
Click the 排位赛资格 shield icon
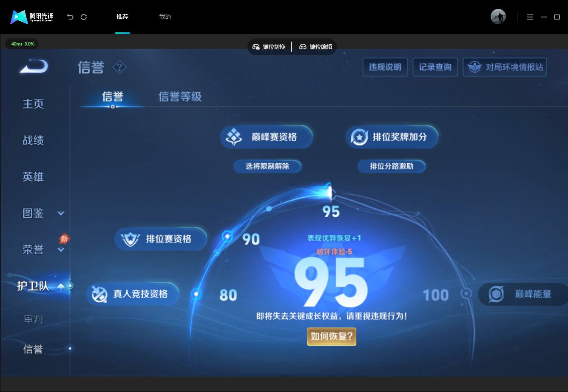tap(130, 239)
